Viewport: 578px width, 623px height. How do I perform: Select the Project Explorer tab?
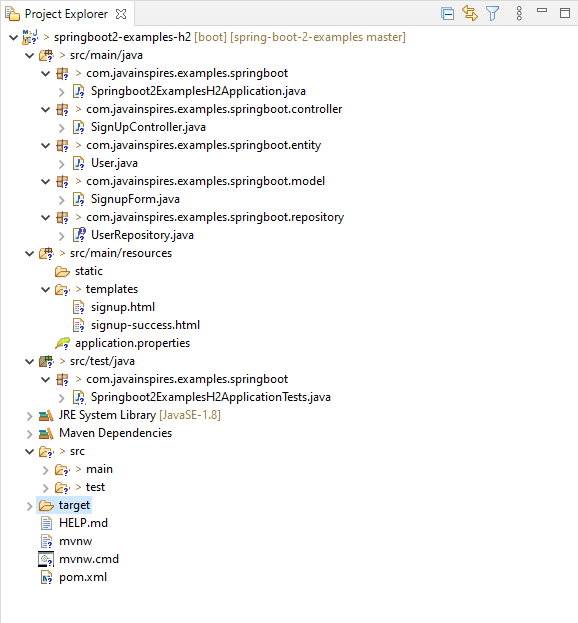point(66,14)
